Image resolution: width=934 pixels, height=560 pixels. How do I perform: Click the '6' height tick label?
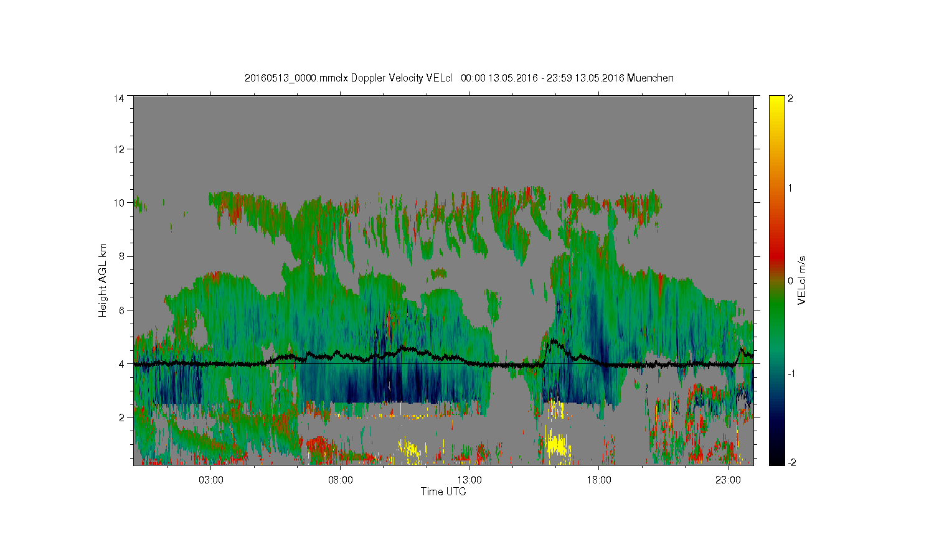pos(121,310)
